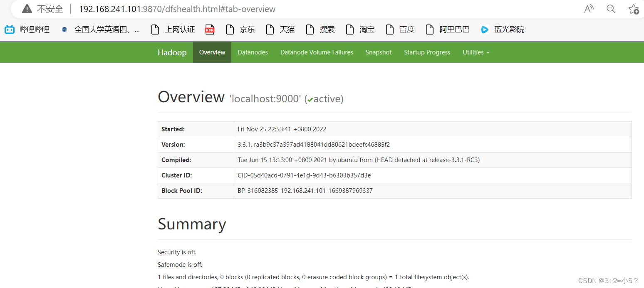Viewport: 644px width, 288px height.
Task: Open the 淘宝 bookmark
Action: [360, 30]
